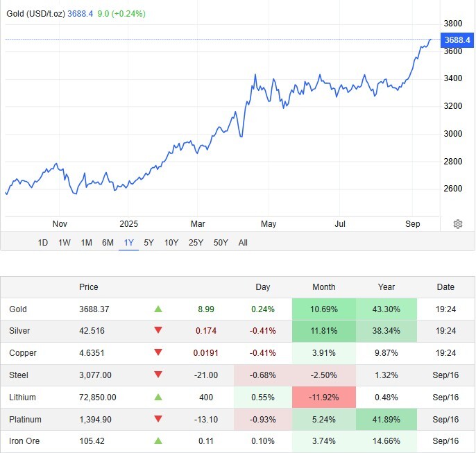This screenshot has width=476, height=453.
Task: Open the Lithium commodity link
Action: [x=22, y=398]
